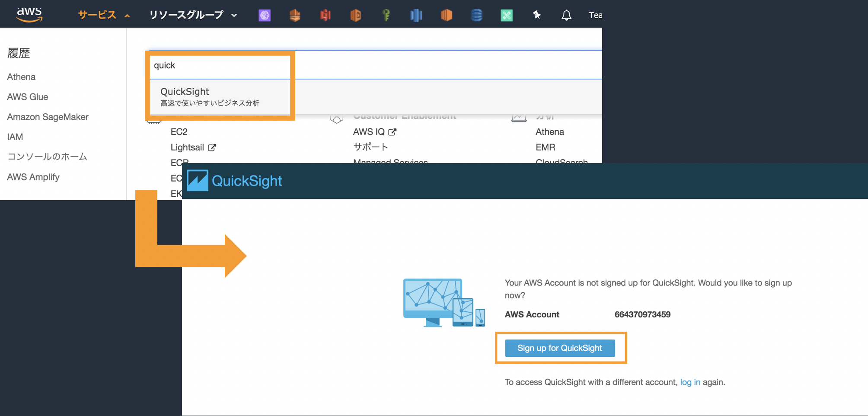
Task: Open the blue columns service shortcut icon
Action: 416,15
